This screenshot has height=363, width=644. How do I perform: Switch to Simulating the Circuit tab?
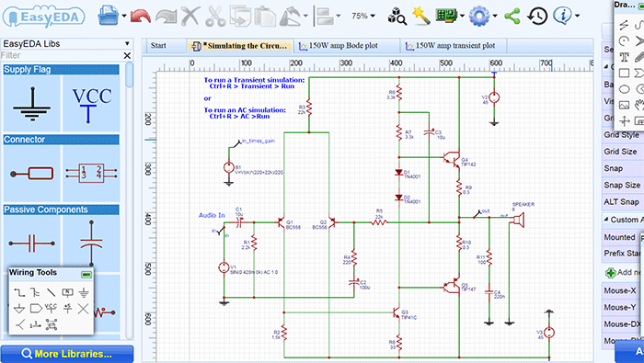[240, 46]
